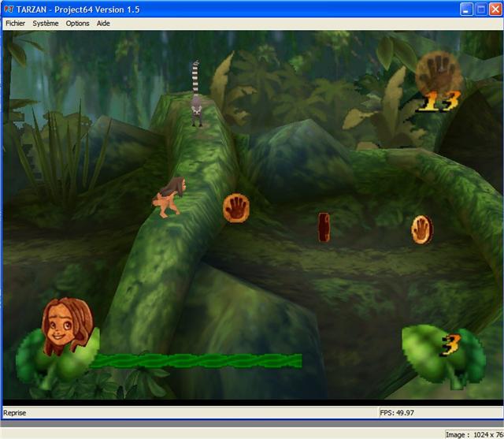Click the Reprise status bar text
504x439 pixels.
[x=15, y=413]
